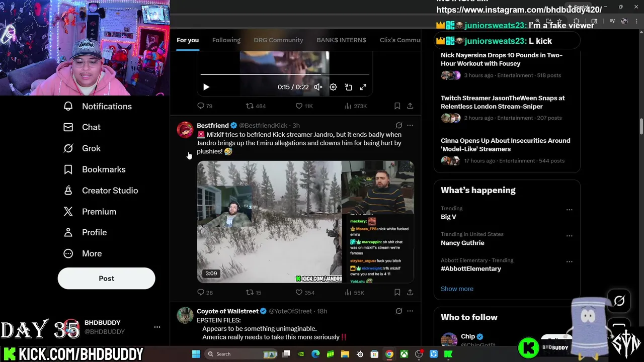Viewport: 644px width, 362px height.
Task: Open Google Chrome in the taskbar
Action: coord(389,354)
